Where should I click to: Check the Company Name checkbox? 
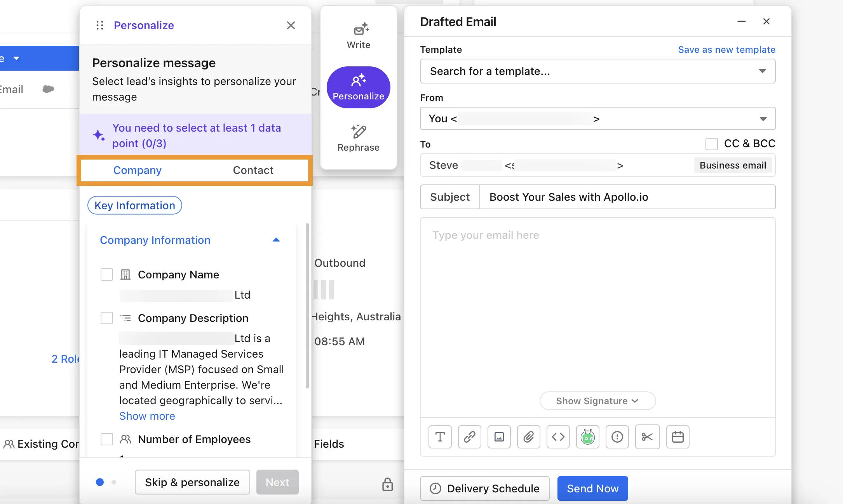107,275
